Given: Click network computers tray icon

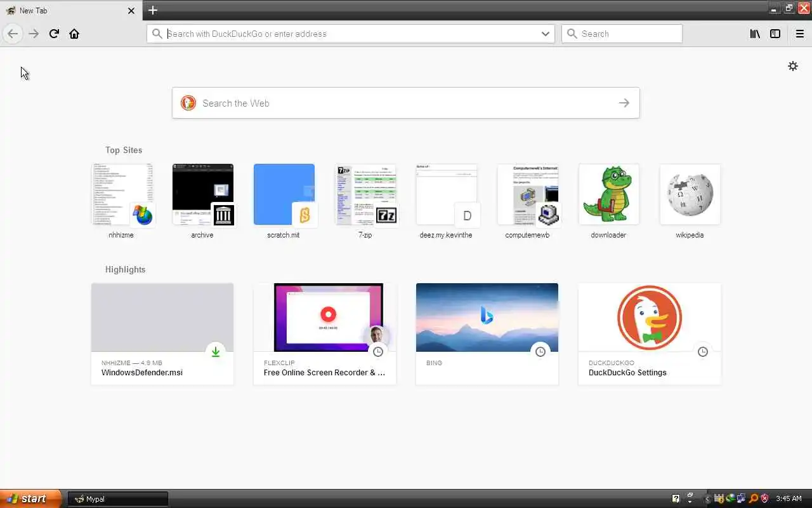Looking at the screenshot, I should point(741,498).
